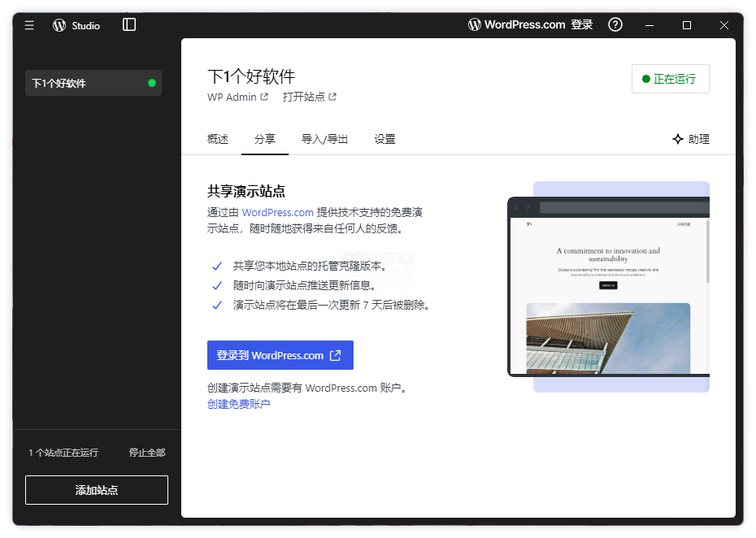Click the 下1个好软件 page title
The height and width of the screenshot is (538, 756).
(251, 76)
